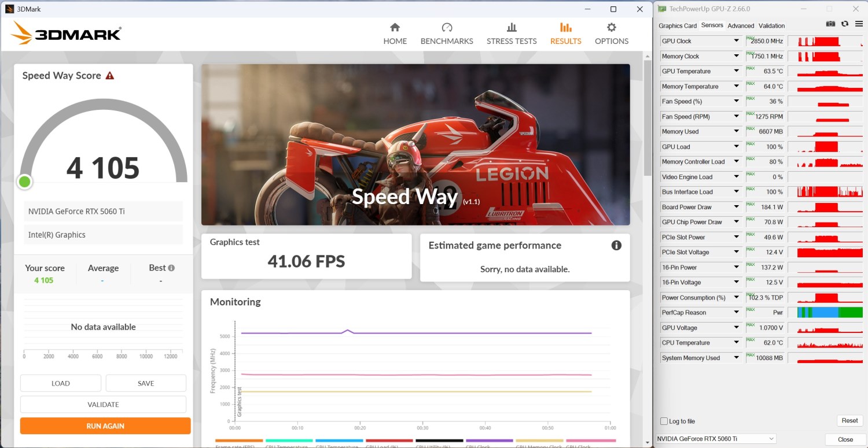This screenshot has width=868, height=448.
Task: Open the Board Power Draw dropdown
Action: [737, 207]
